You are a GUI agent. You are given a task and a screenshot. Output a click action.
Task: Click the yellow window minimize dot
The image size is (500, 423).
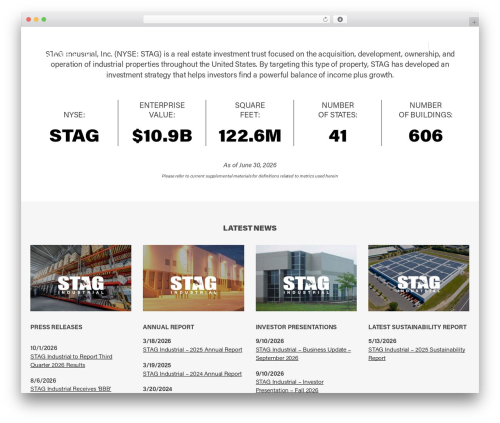[36, 20]
